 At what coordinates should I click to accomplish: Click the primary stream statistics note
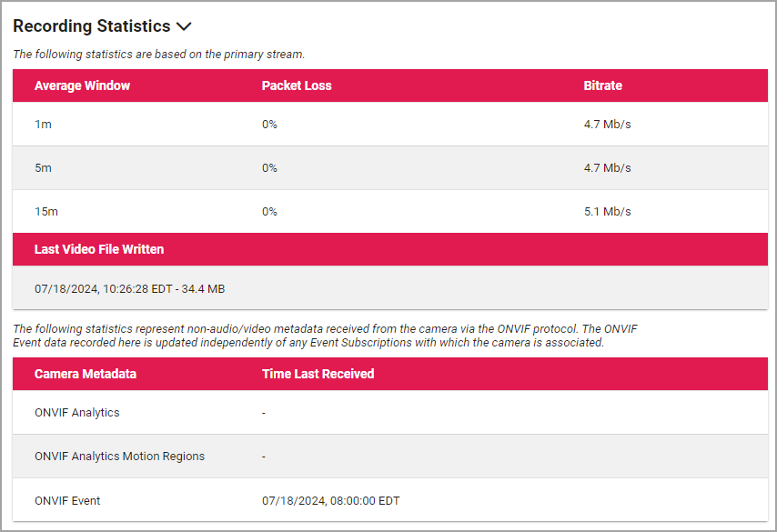158,55
